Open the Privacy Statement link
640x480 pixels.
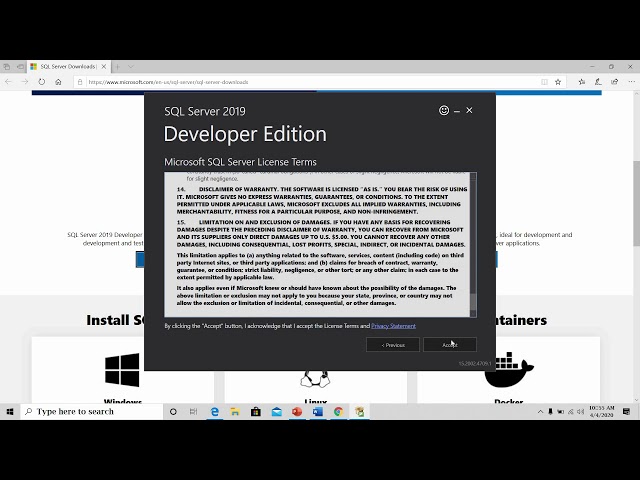click(x=393, y=326)
